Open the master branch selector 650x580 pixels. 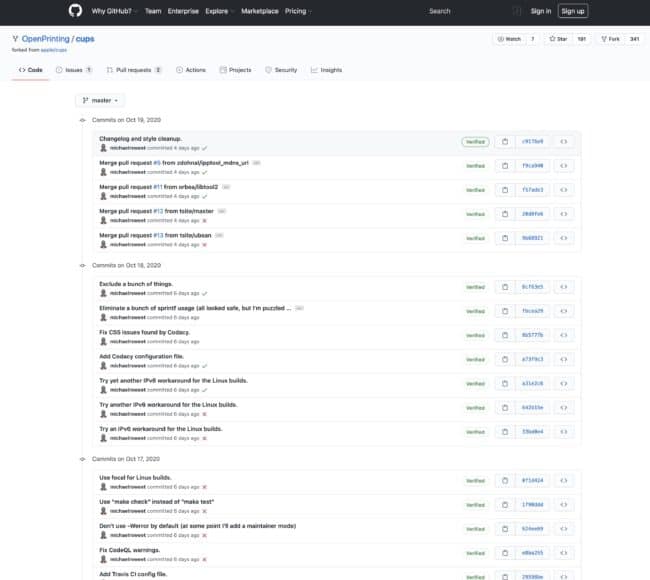[100, 100]
